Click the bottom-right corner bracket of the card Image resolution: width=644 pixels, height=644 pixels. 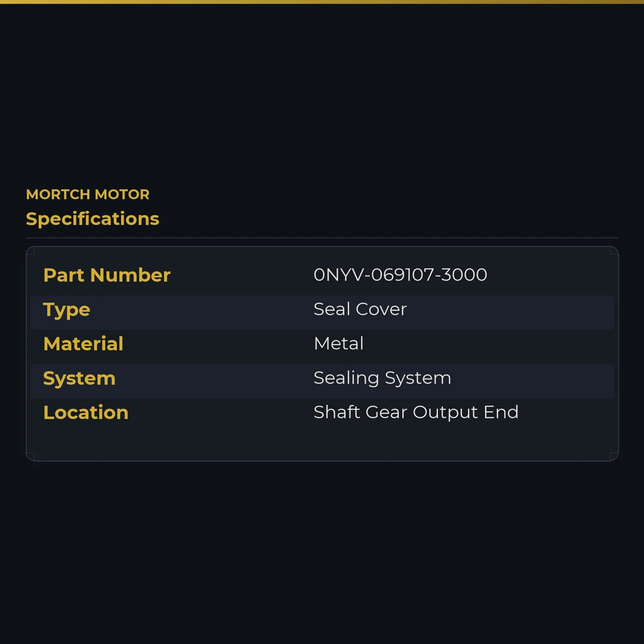tap(614, 457)
